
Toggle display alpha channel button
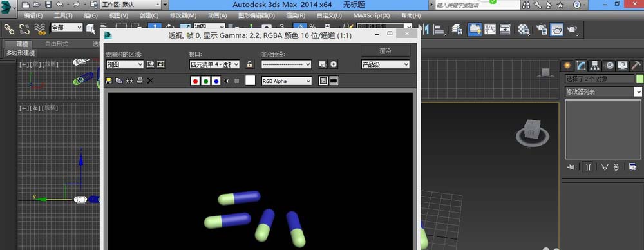[227, 81]
